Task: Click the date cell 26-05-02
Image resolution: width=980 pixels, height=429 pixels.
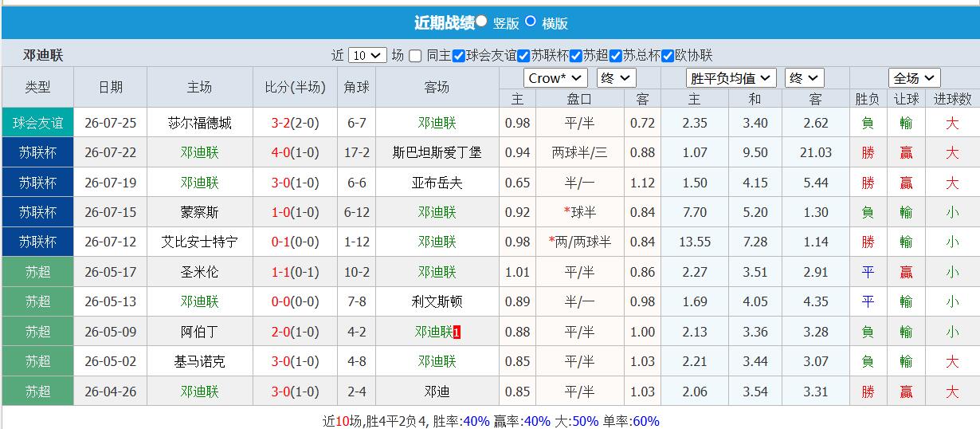Action: 110,361
